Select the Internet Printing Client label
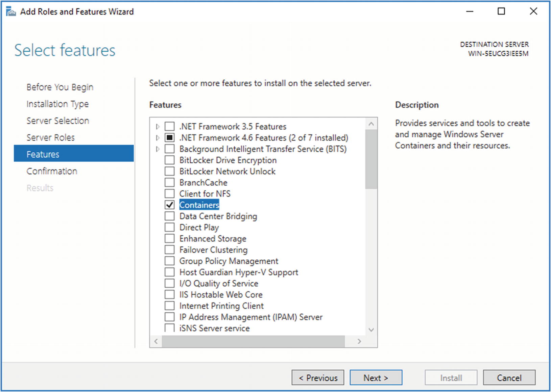 coord(221,306)
